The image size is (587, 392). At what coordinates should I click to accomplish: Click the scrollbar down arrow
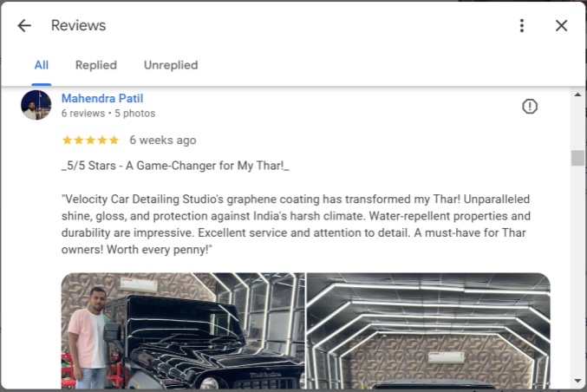tap(577, 381)
